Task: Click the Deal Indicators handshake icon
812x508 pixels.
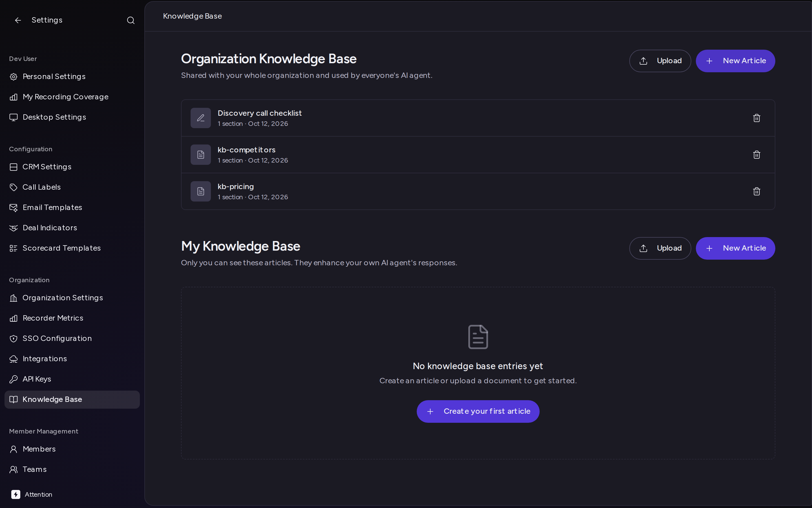Action: click(x=14, y=228)
